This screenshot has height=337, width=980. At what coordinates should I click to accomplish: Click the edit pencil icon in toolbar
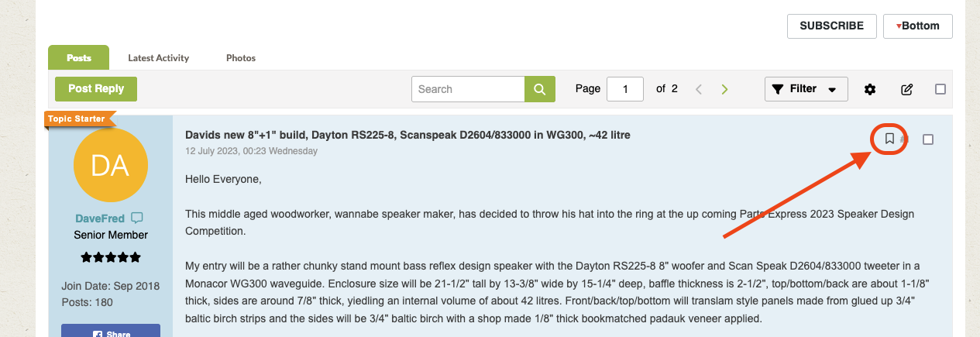pos(906,89)
